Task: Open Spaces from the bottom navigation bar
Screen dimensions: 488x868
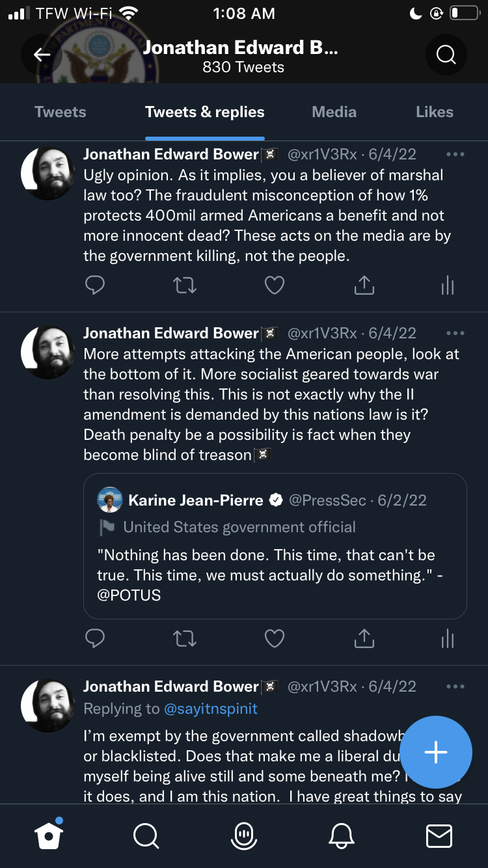Action: pos(244,835)
